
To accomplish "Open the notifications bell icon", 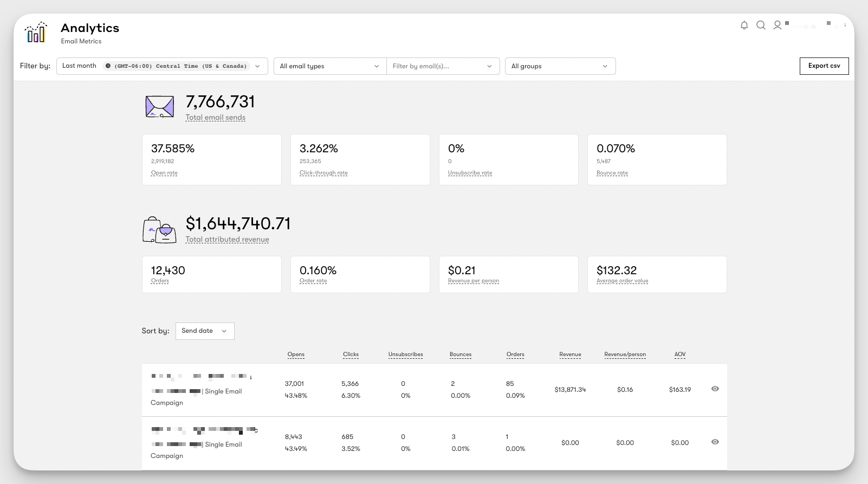I will 744,25.
